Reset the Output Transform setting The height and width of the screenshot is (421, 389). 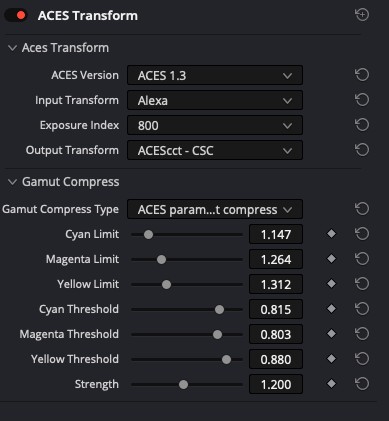tap(362, 150)
